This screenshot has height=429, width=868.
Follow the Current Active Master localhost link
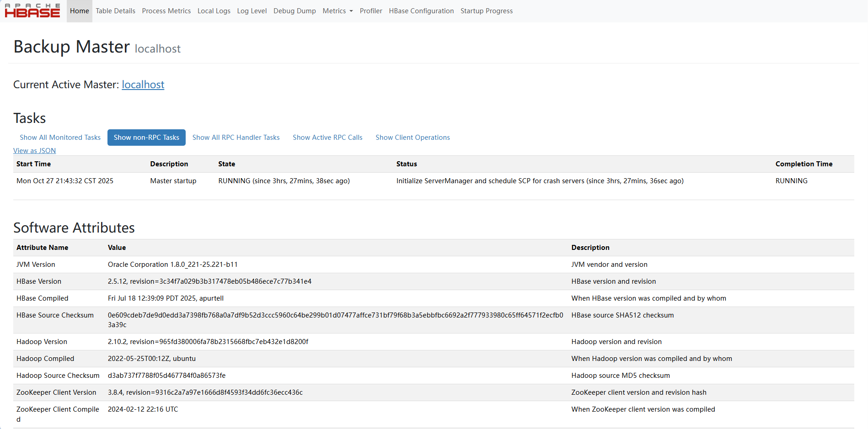143,85
